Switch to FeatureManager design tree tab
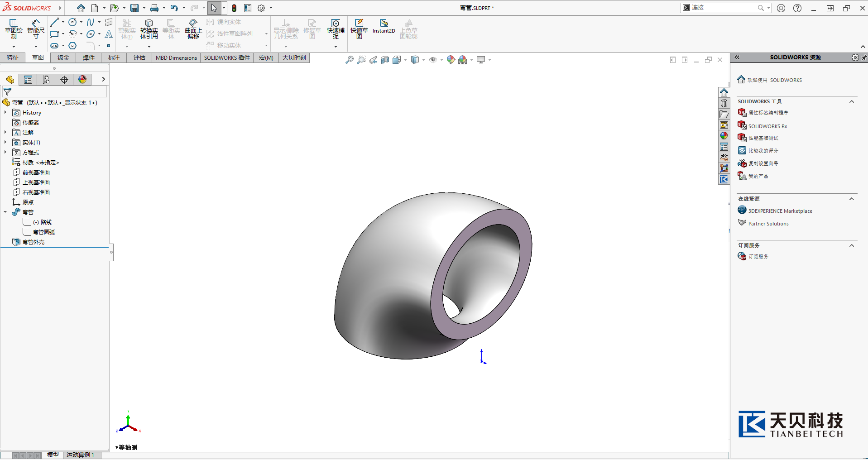 [x=10, y=80]
